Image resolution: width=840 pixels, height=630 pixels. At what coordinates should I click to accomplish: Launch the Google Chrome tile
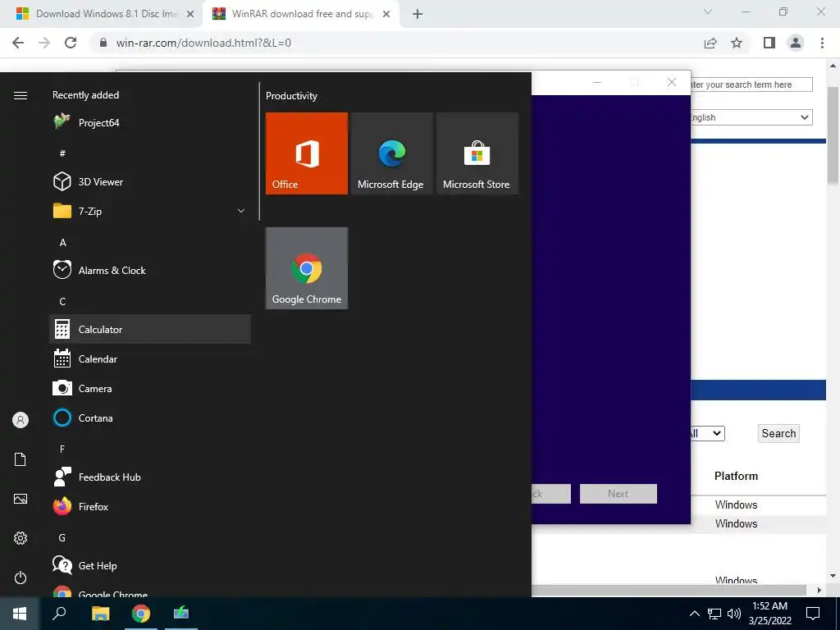click(307, 268)
